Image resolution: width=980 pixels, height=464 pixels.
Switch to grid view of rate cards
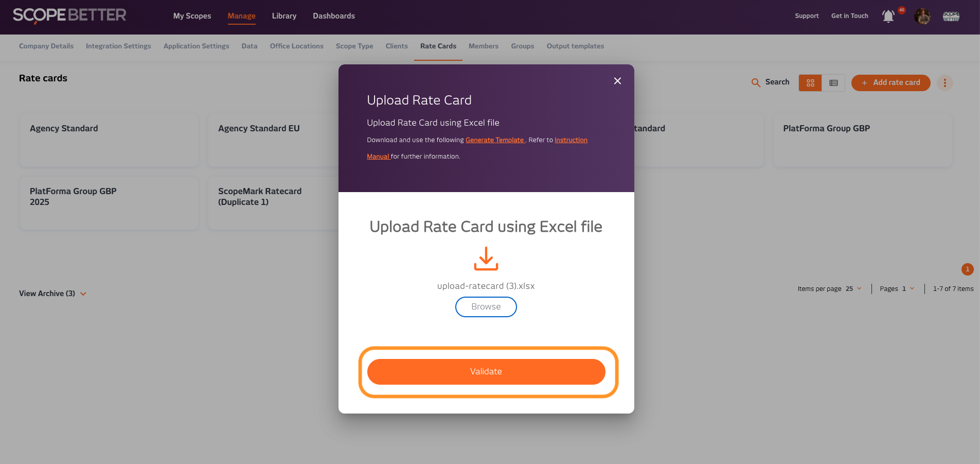(810, 83)
